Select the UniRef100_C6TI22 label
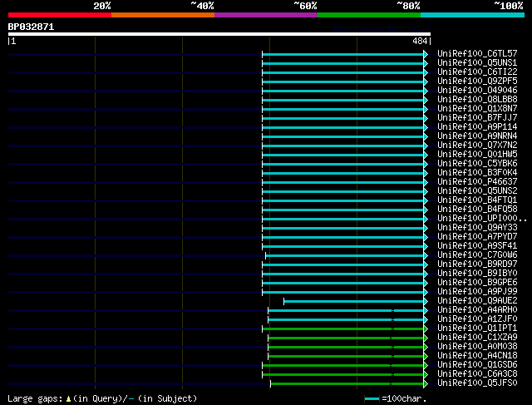The width and height of the screenshot is (532, 405). point(477,72)
